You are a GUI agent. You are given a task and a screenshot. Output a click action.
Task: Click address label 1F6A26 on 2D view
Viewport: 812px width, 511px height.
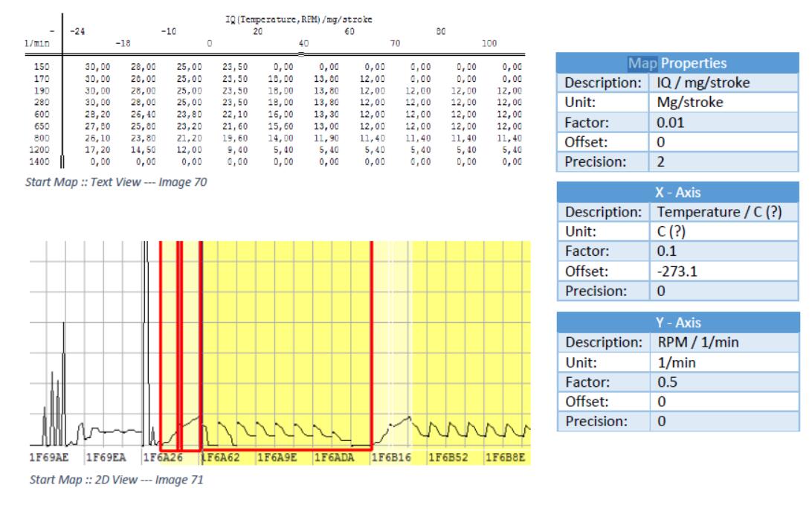click(x=163, y=457)
